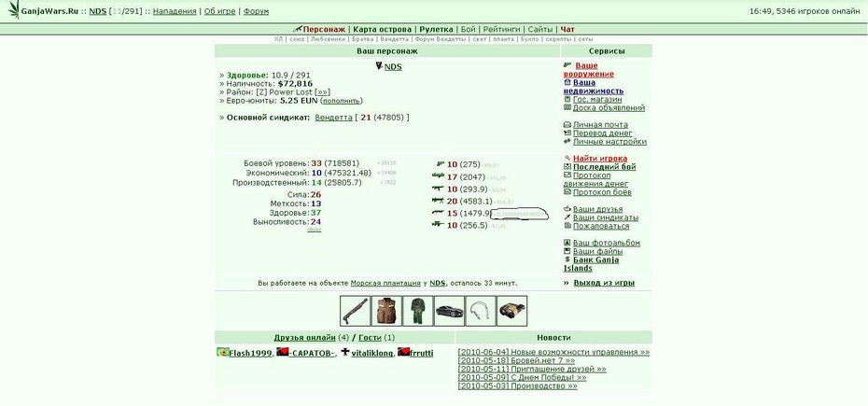Click the brown vest equipment thumbnail
868x406 pixels.
(x=386, y=311)
